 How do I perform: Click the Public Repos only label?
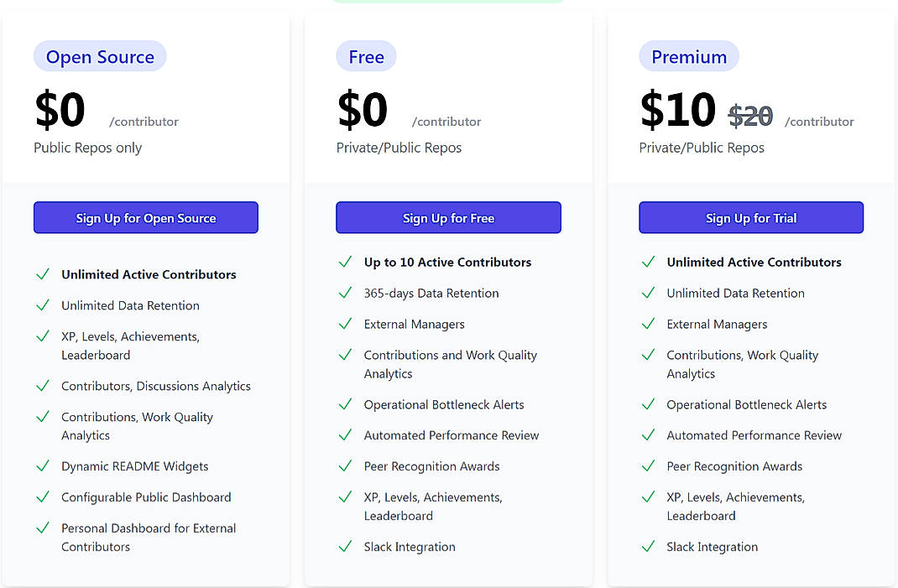tap(87, 147)
